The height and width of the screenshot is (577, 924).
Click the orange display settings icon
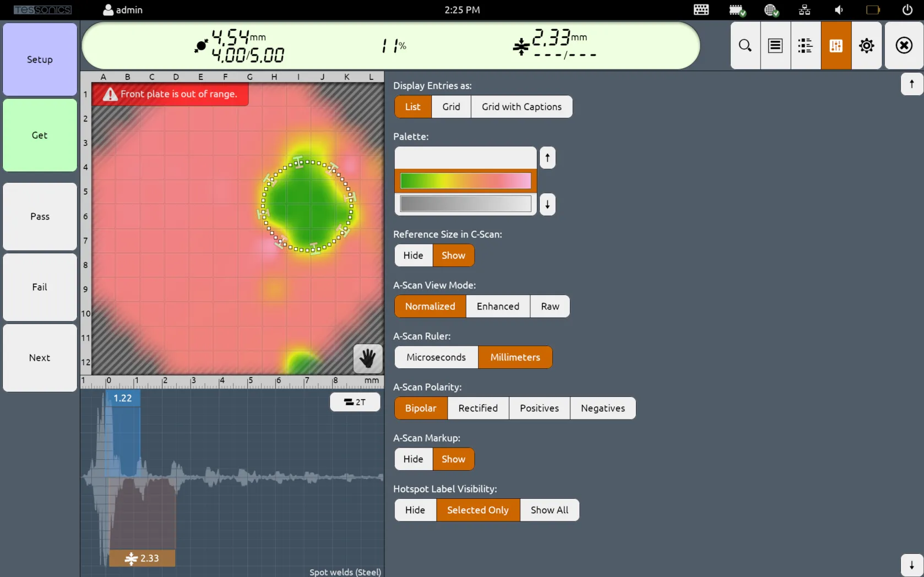pos(836,46)
